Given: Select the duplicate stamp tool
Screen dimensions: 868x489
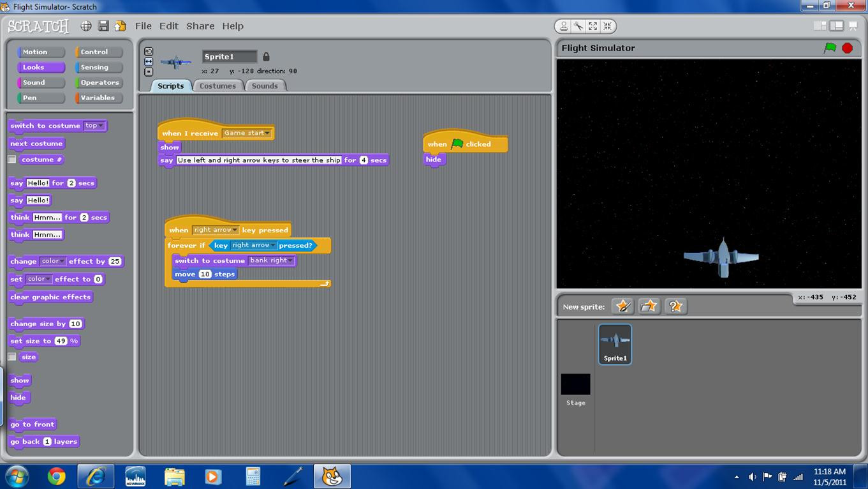Looking at the screenshot, I should (564, 26).
